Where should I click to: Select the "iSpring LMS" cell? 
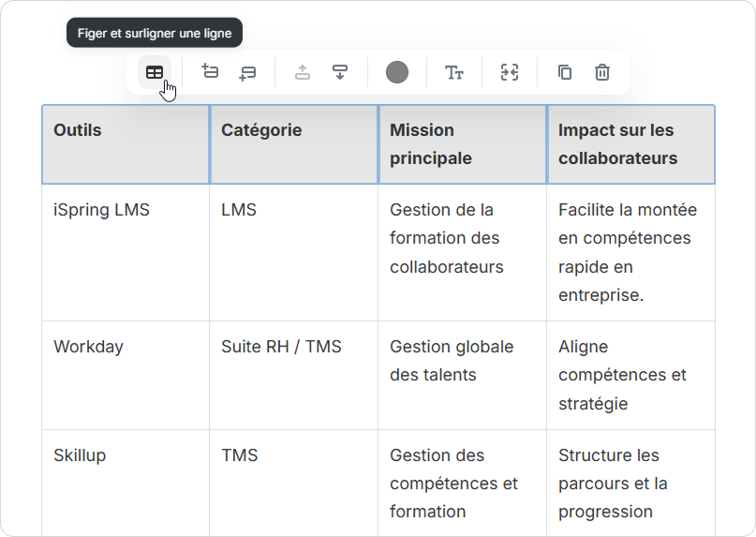(126, 252)
